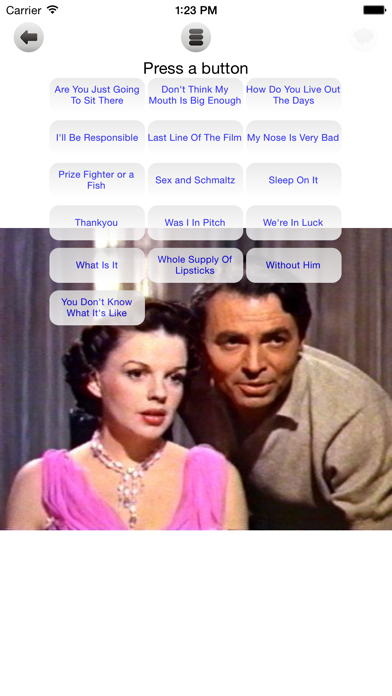This screenshot has height=696, width=392.
Task: Play "You Don't Know What It's Like"
Action: click(97, 308)
